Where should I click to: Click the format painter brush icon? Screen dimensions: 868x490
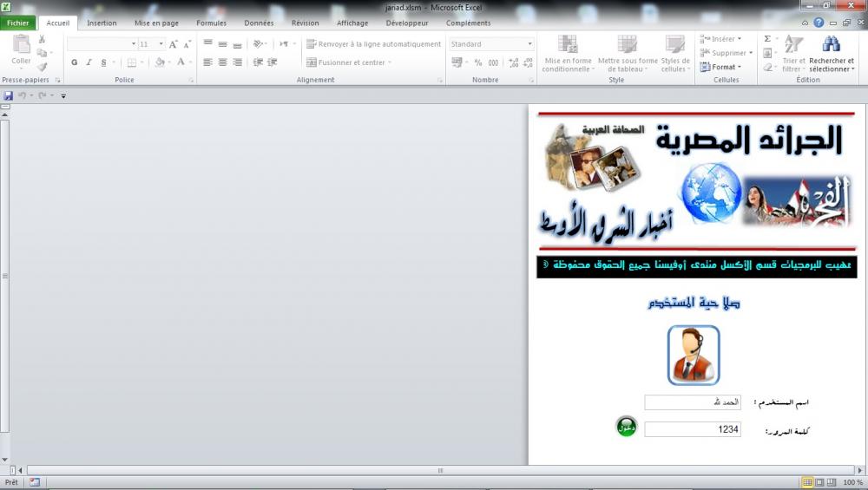point(42,67)
